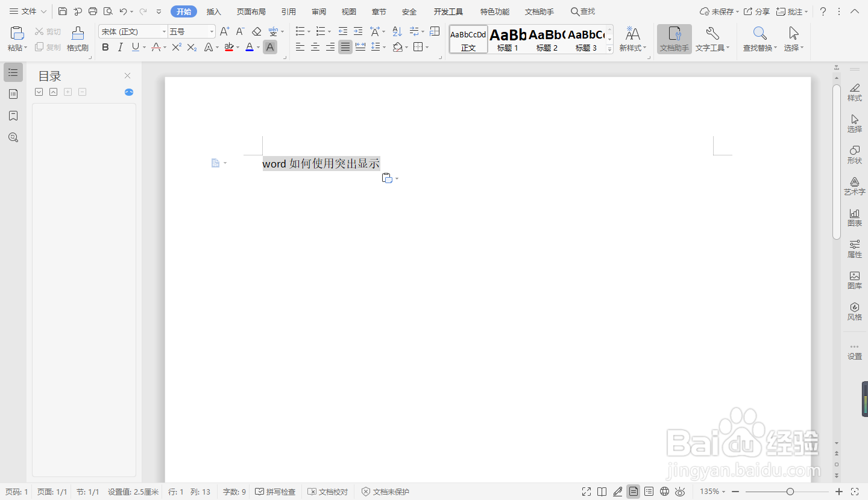Increase font size with A+ icon

(224, 31)
